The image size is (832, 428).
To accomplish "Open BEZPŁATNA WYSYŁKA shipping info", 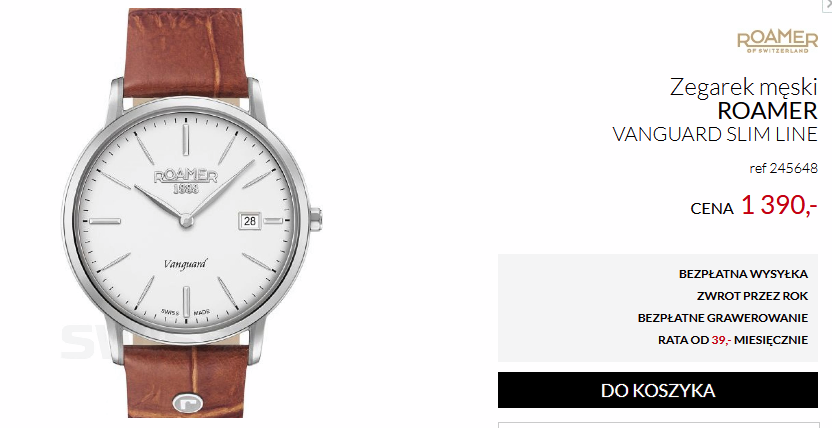I will (x=743, y=274).
